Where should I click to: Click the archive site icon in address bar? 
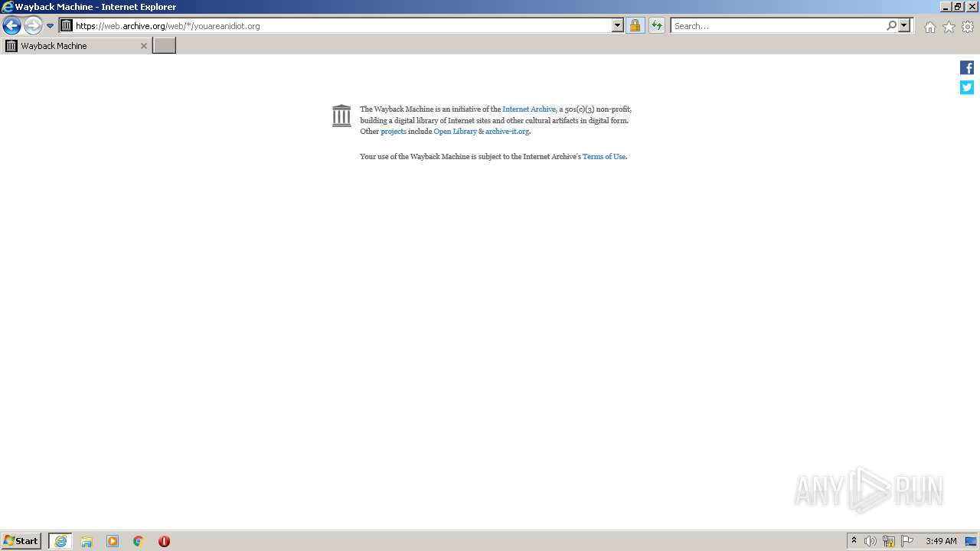pos(67,25)
